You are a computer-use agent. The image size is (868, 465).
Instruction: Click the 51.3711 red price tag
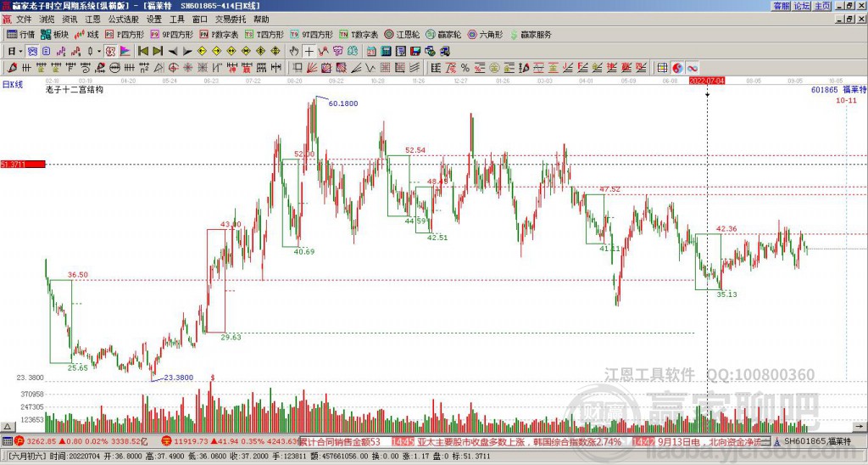[x=23, y=165]
